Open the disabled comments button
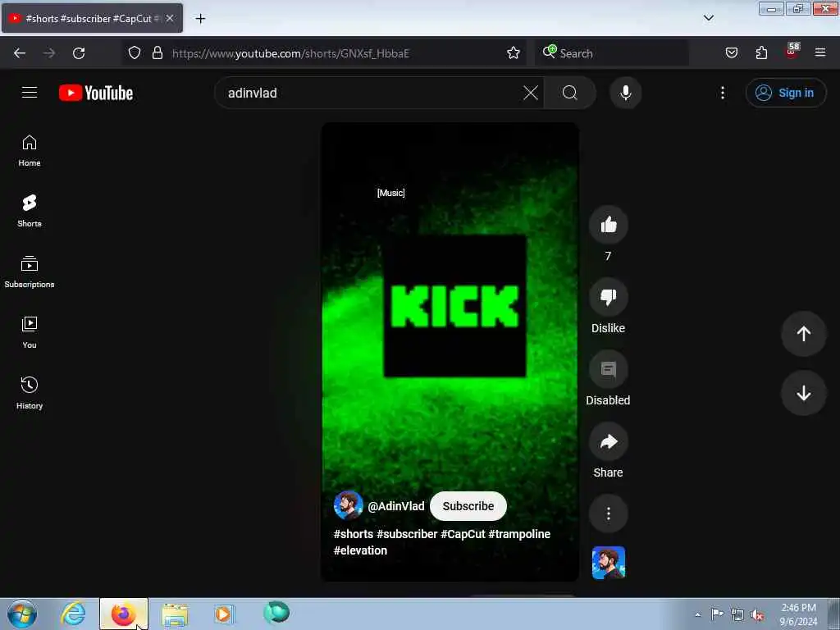This screenshot has width=840, height=630. (x=608, y=369)
